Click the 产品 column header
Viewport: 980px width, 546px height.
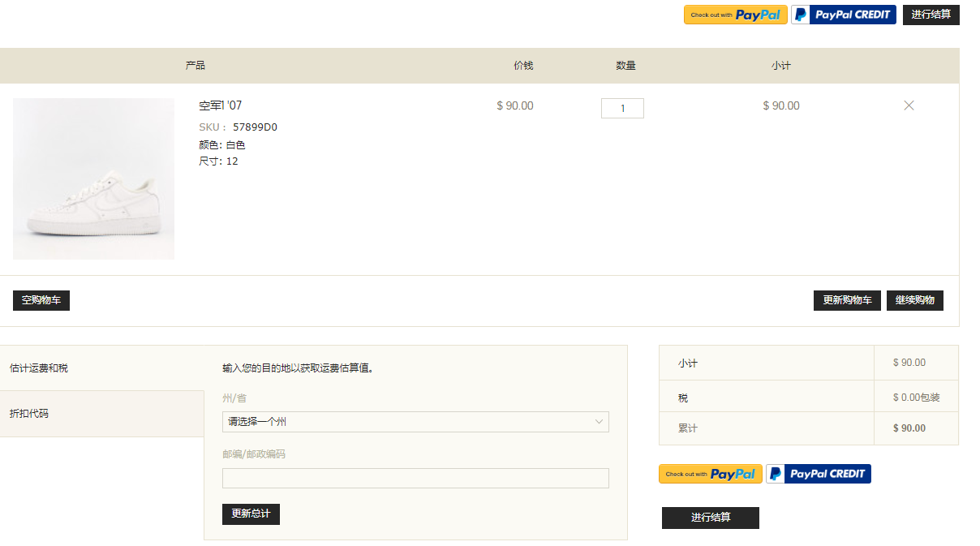[x=195, y=66]
